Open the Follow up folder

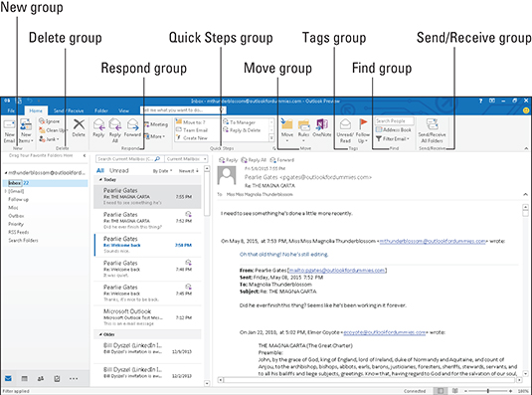pos(18,199)
